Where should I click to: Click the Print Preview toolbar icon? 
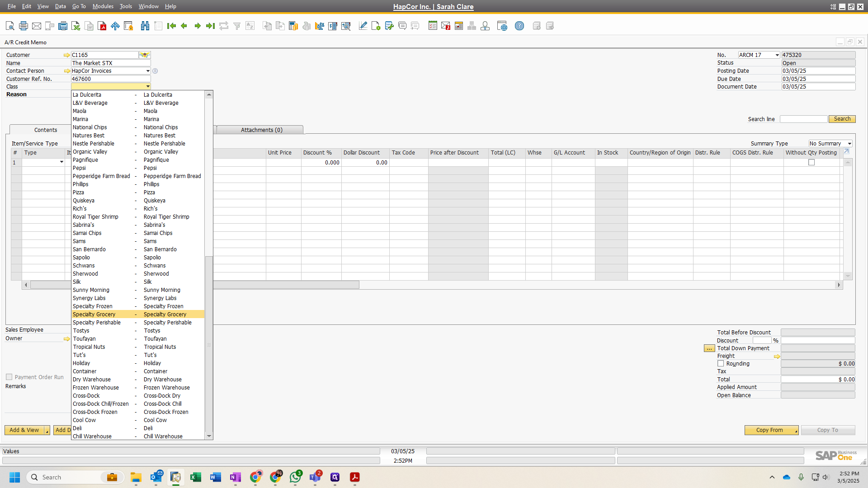click(10, 26)
